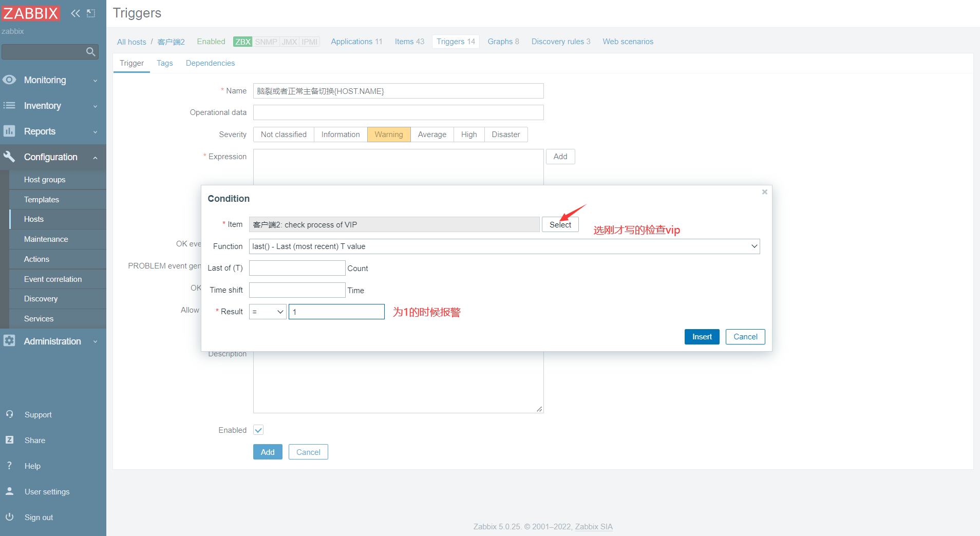980x536 pixels.
Task: Toggle the Enabled checkbox
Action: tap(258, 430)
